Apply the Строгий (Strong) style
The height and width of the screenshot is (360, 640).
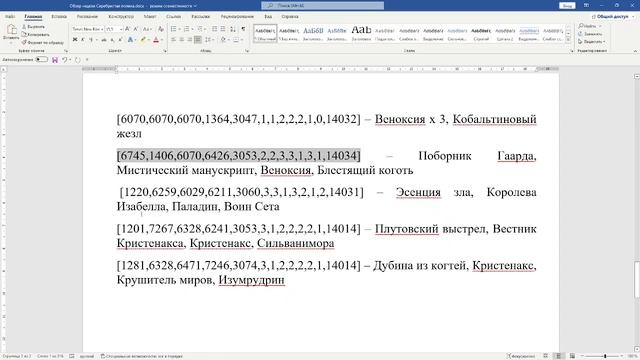coord(481,33)
